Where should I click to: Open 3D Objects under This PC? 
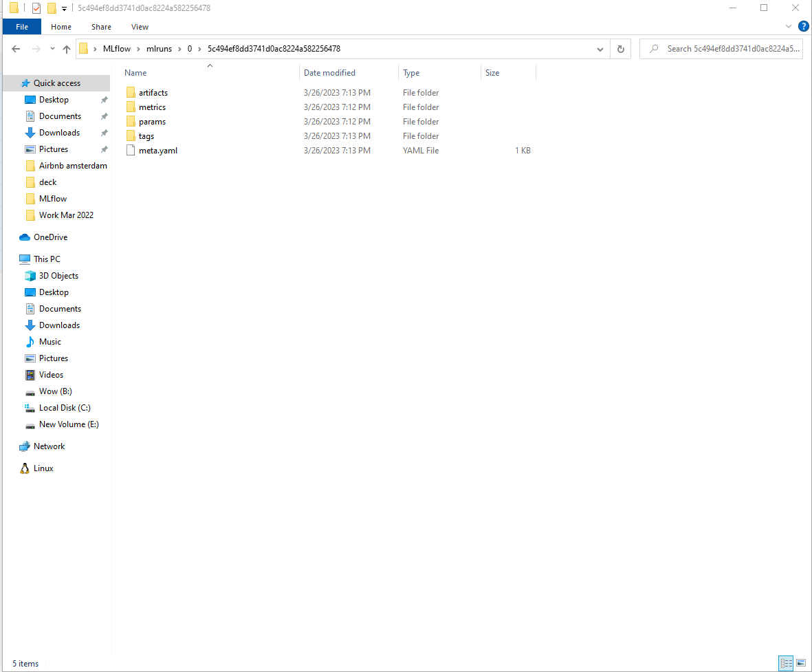click(58, 275)
